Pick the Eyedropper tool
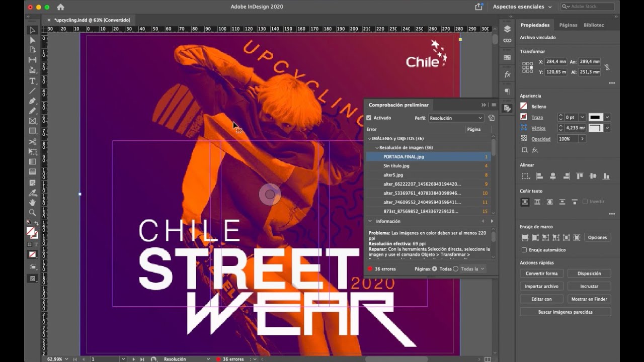Image resolution: width=644 pixels, height=362 pixels. pos(33,193)
